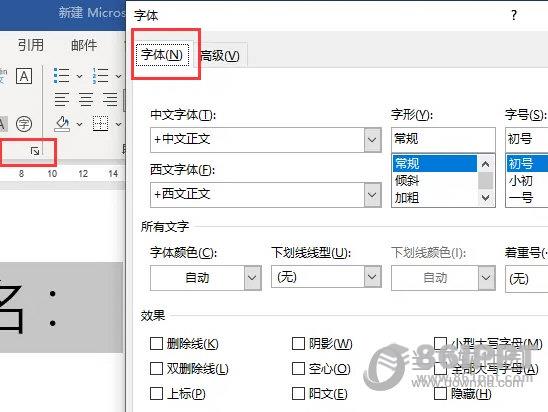Image resolution: width=548 pixels, height=412 pixels.
Task: Expand the 下划线线型 underline style dropdown
Action: point(372,277)
